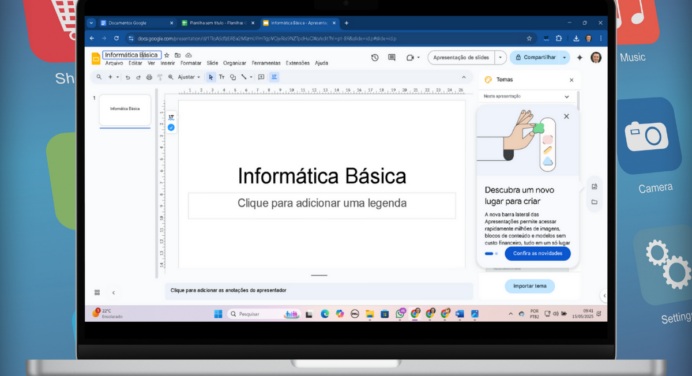Open the Extensões menu

click(297, 63)
